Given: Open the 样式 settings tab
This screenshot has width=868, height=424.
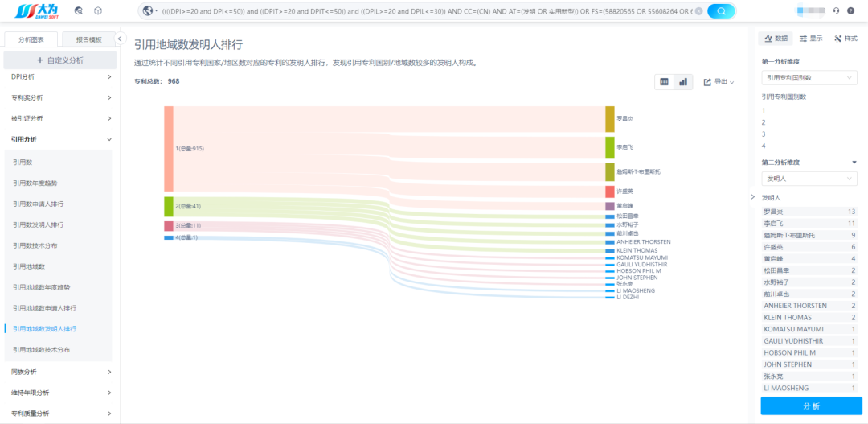Looking at the screenshot, I should (845, 39).
